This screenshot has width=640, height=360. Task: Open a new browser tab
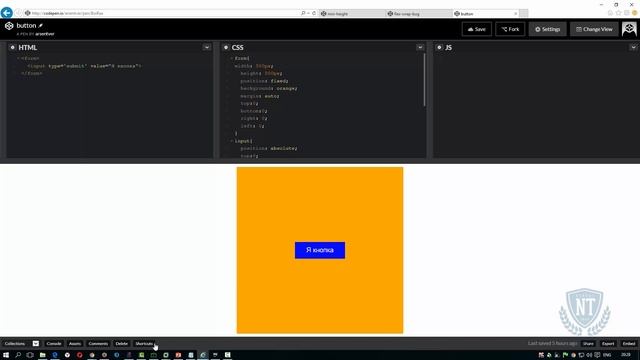[x=524, y=13]
